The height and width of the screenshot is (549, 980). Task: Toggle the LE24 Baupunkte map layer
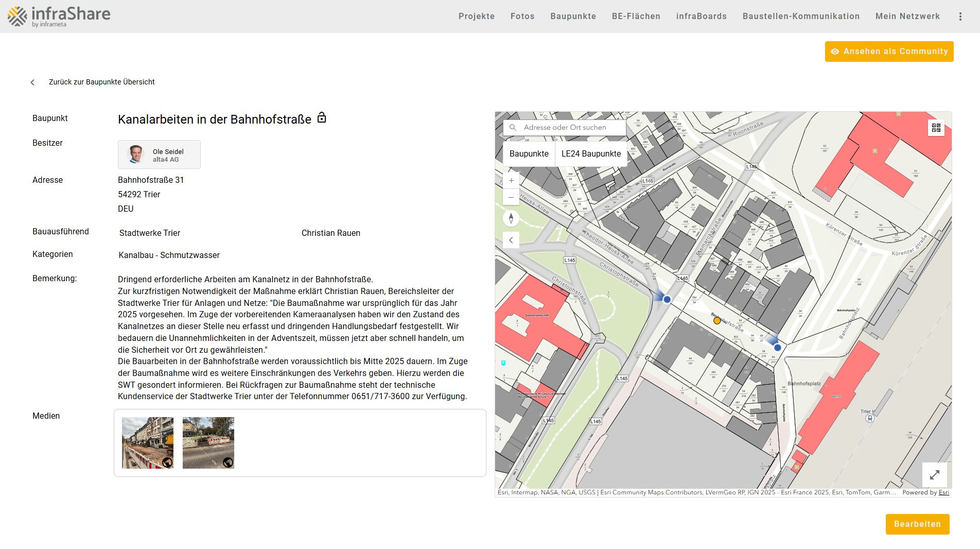click(591, 154)
